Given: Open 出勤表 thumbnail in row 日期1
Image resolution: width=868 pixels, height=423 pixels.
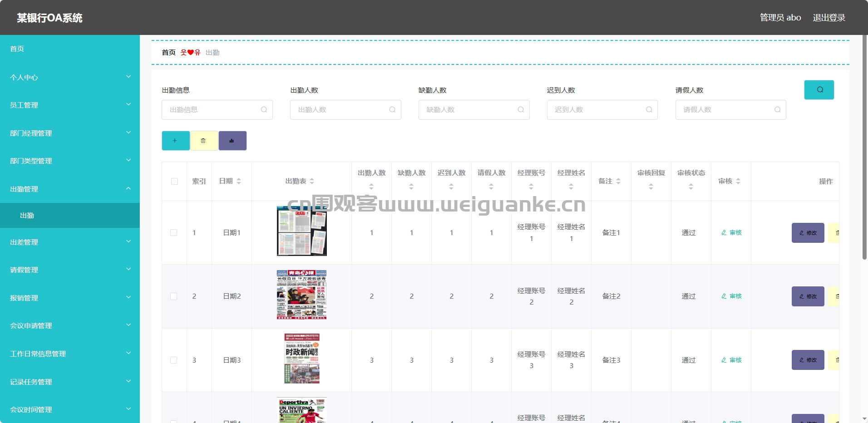Looking at the screenshot, I should pos(302,231).
